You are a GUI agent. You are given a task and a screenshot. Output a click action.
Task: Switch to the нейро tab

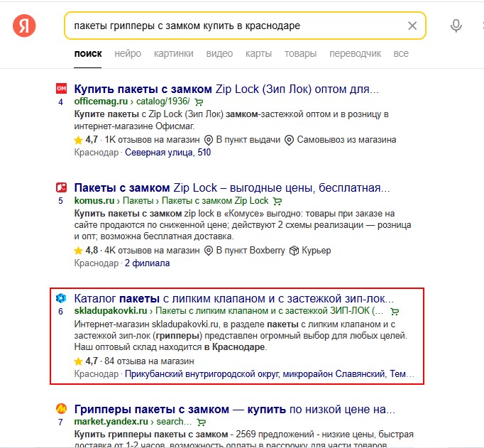(128, 53)
